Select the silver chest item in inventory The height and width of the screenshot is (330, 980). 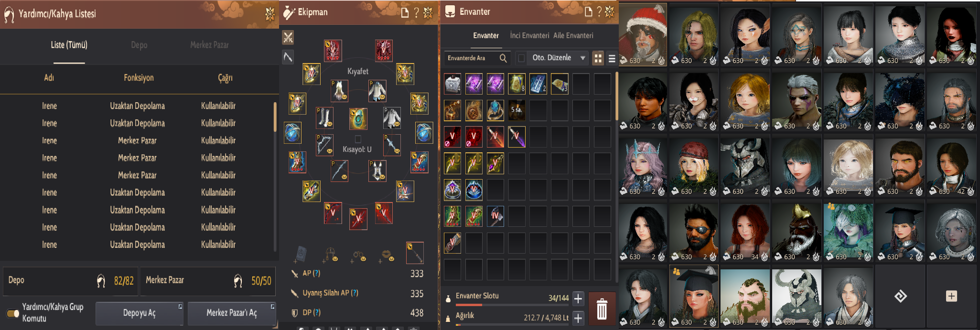click(452, 84)
